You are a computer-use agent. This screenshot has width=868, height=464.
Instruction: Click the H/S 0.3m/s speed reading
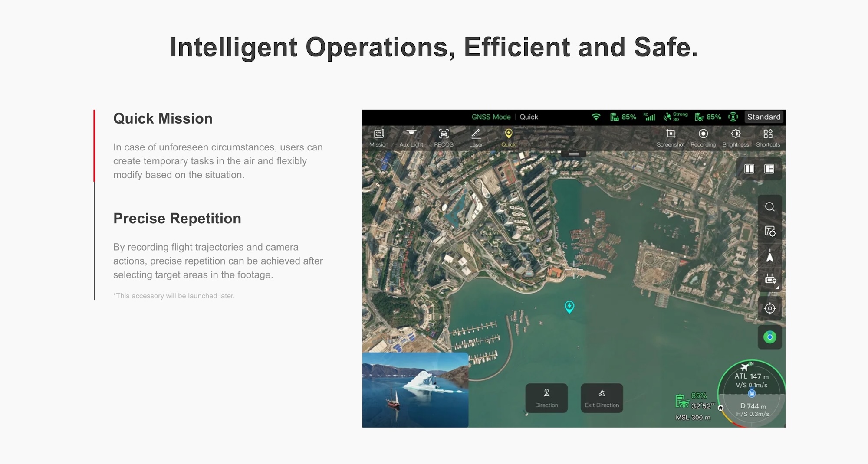pos(753,414)
